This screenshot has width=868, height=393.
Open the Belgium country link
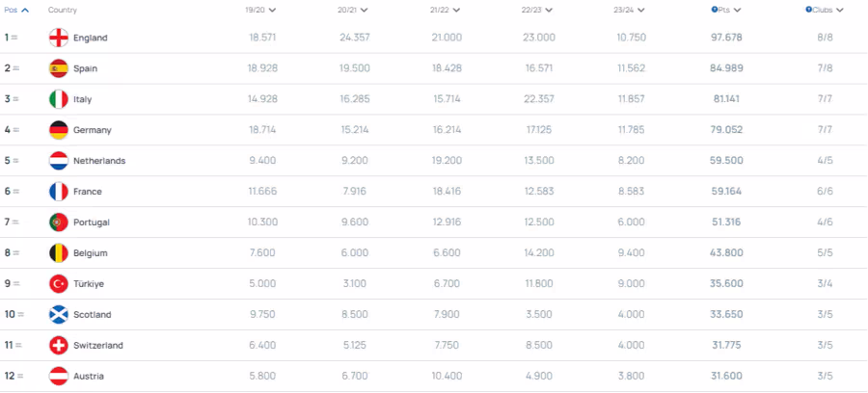coord(91,253)
